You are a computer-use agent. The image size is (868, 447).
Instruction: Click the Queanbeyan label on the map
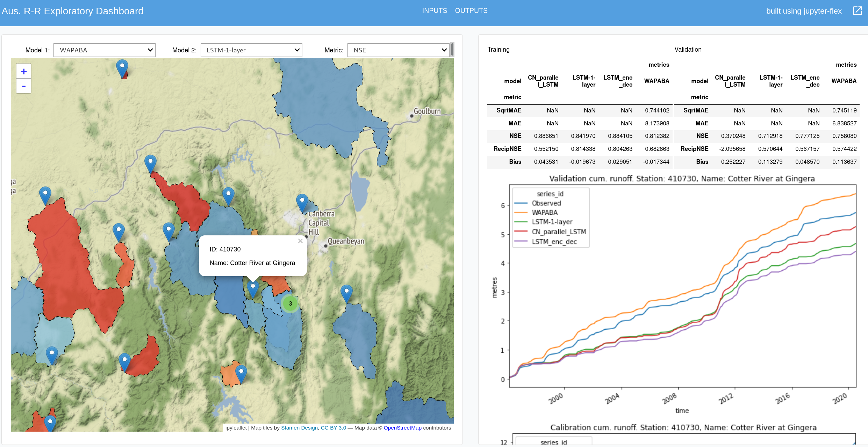click(346, 241)
